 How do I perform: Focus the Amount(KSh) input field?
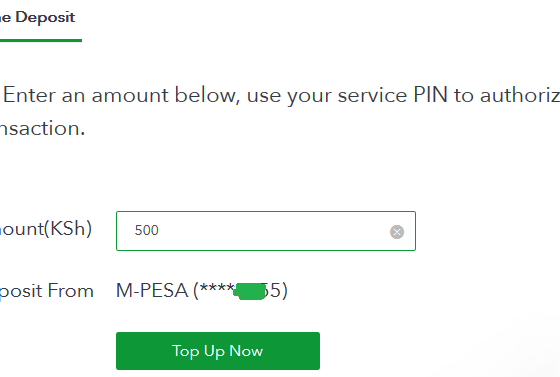(x=266, y=231)
